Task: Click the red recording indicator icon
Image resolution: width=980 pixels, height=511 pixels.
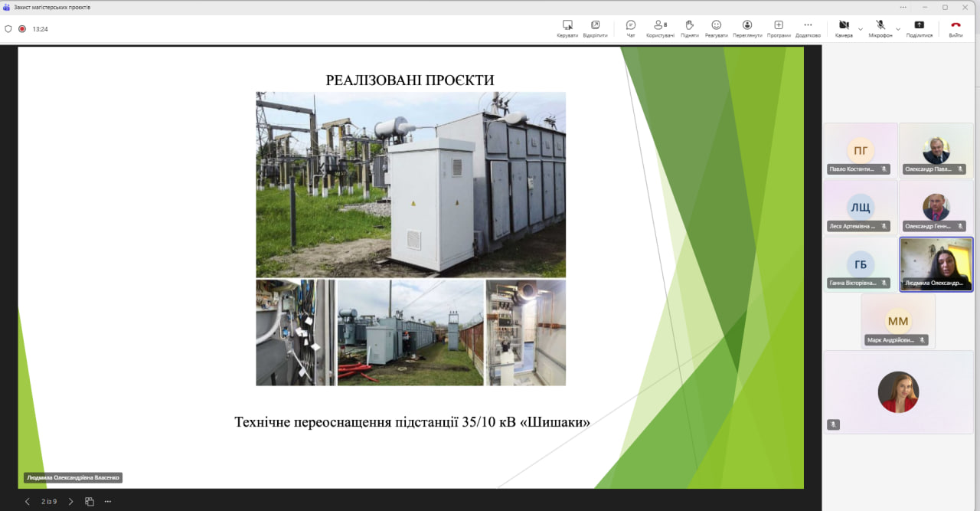Action: (x=22, y=29)
